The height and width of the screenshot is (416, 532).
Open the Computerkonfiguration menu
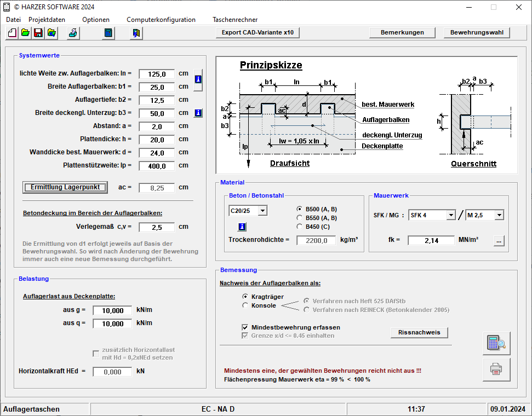pyautogui.click(x=161, y=20)
